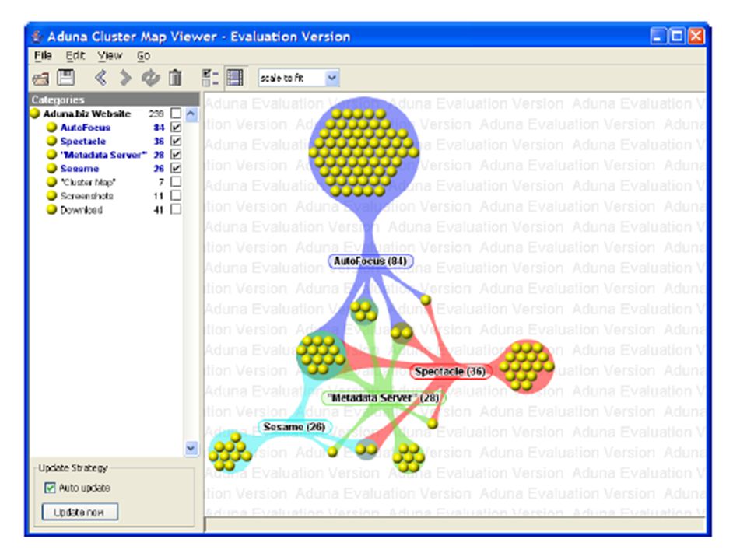Go back with the left arrow icon
747x560 pixels.
(x=100, y=77)
